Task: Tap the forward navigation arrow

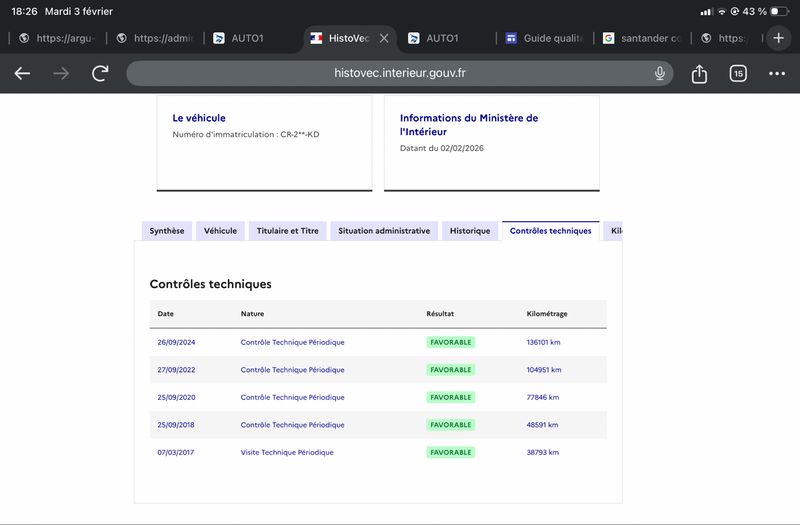Action: (61, 74)
